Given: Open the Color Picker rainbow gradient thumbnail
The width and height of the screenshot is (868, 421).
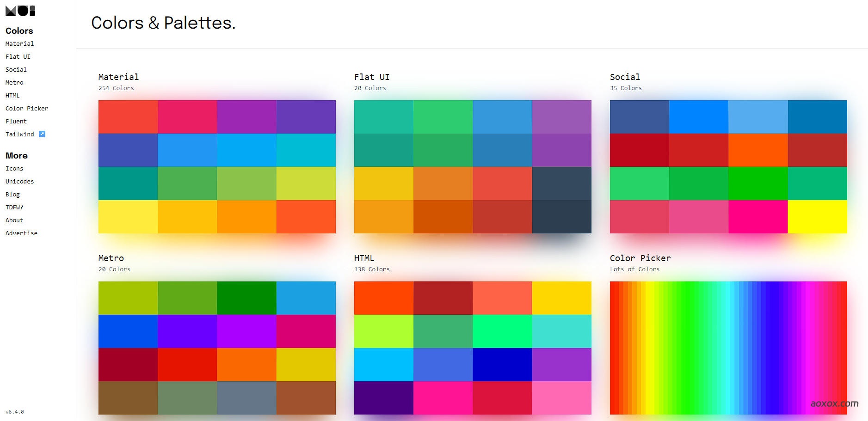Looking at the screenshot, I should [x=728, y=348].
